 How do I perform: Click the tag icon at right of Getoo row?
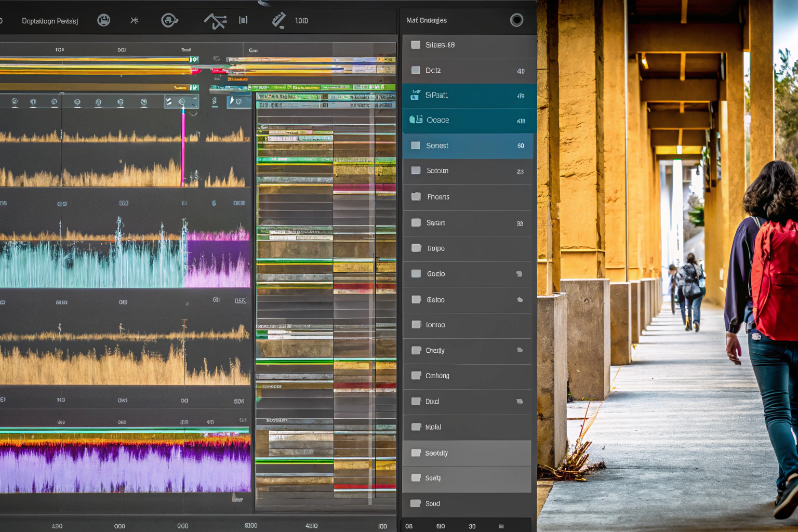pyautogui.click(x=520, y=300)
